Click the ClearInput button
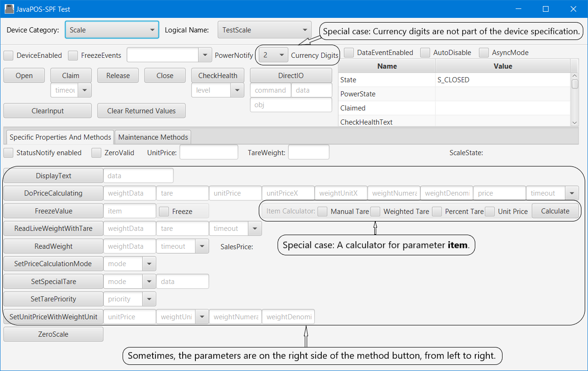Image resolution: width=588 pixels, height=371 pixels. pos(47,111)
